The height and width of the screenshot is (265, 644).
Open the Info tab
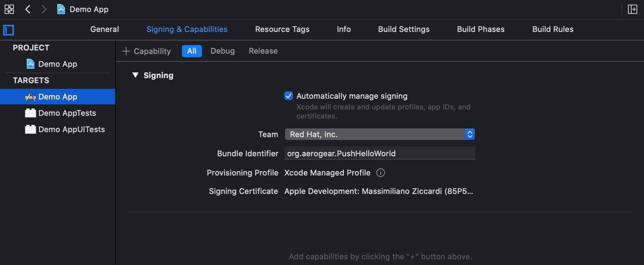pos(344,29)
